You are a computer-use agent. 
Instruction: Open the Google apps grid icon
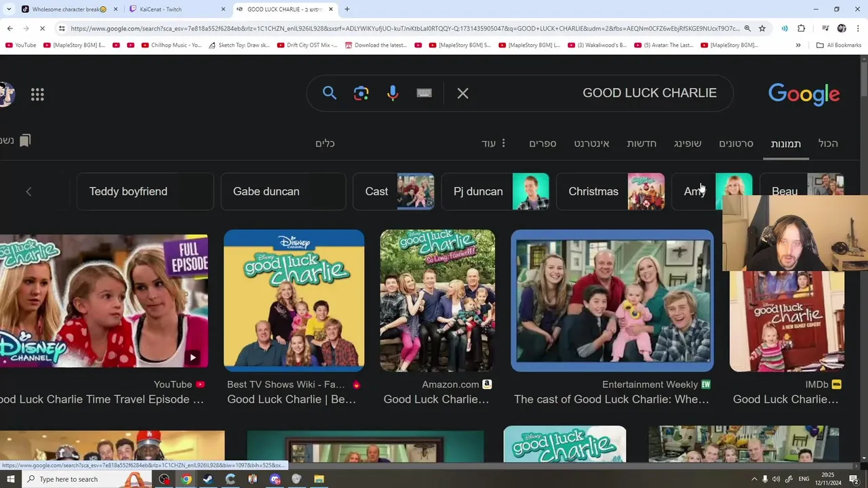pos(37,95)
